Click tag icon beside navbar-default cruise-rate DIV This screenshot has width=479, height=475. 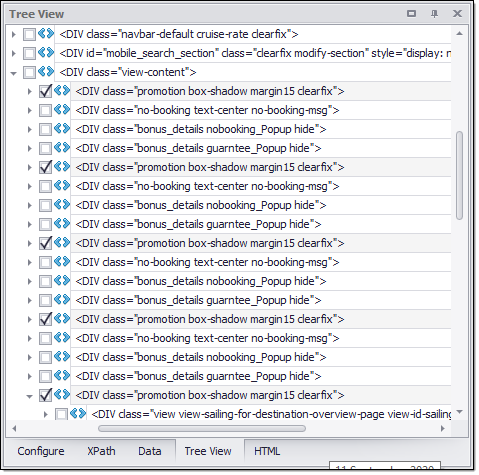pos(46,34)
